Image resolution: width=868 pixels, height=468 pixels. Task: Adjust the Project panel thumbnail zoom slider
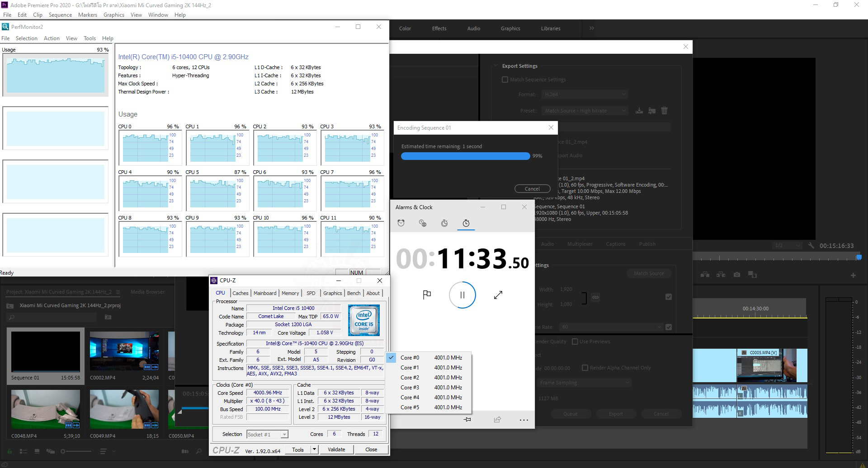76,451
